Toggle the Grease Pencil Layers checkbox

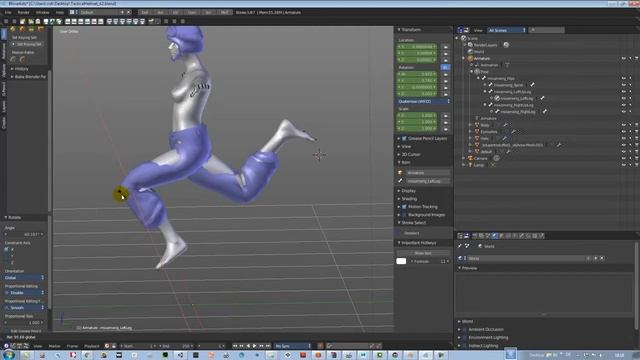point(404,138)
